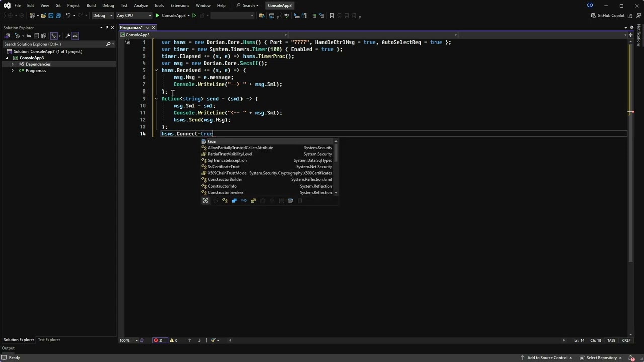Choose AllowPartiallyTrustedCallersAttribute completion item
The height and width of the screenshot is (362, 644).
point(267,148)
